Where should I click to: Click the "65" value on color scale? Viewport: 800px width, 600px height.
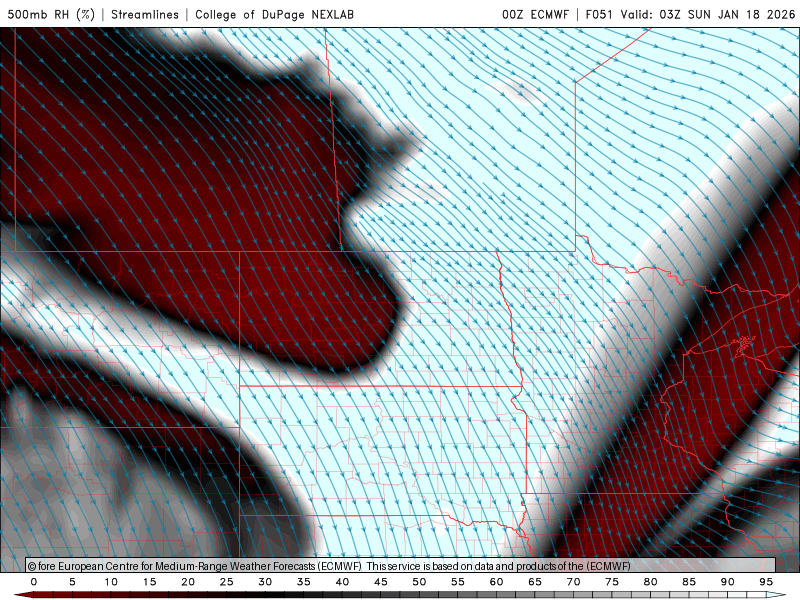point(535,582)
